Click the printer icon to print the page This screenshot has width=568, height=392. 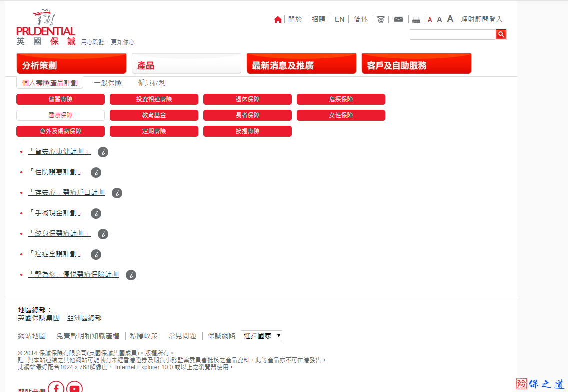pos(416,20)
